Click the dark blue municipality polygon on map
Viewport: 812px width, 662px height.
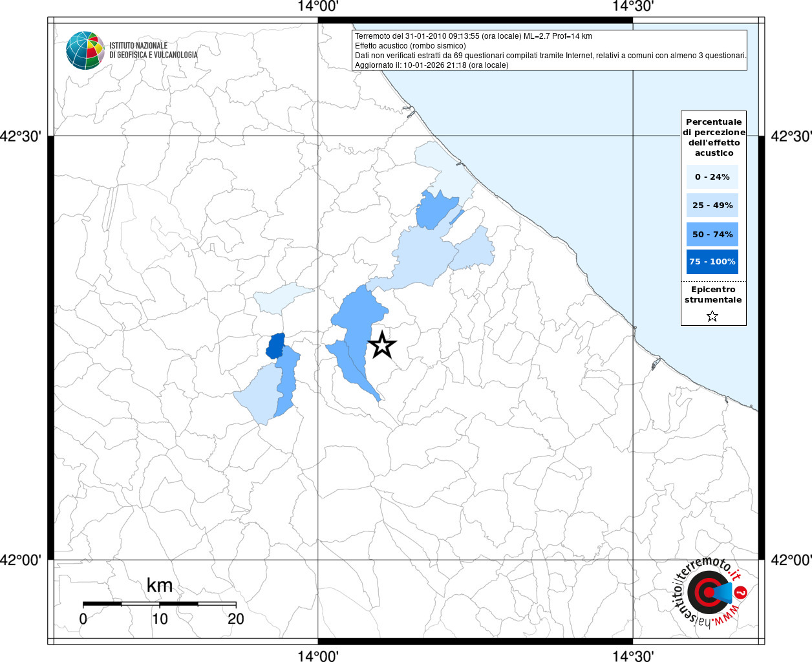275,346
